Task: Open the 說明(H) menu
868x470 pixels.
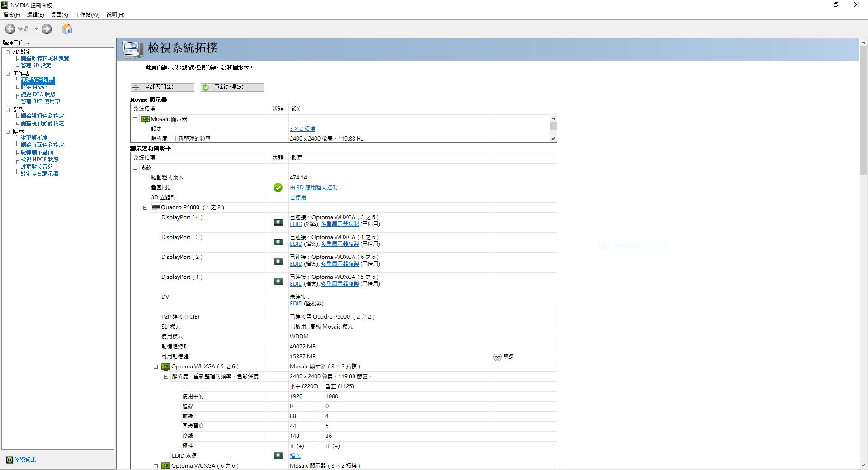Action: click(x=115, y=15)
